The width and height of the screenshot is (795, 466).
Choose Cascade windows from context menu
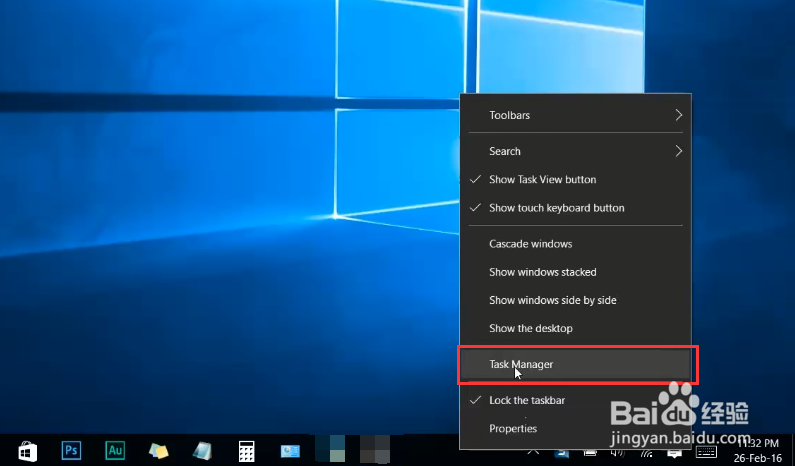click(575, 244)
